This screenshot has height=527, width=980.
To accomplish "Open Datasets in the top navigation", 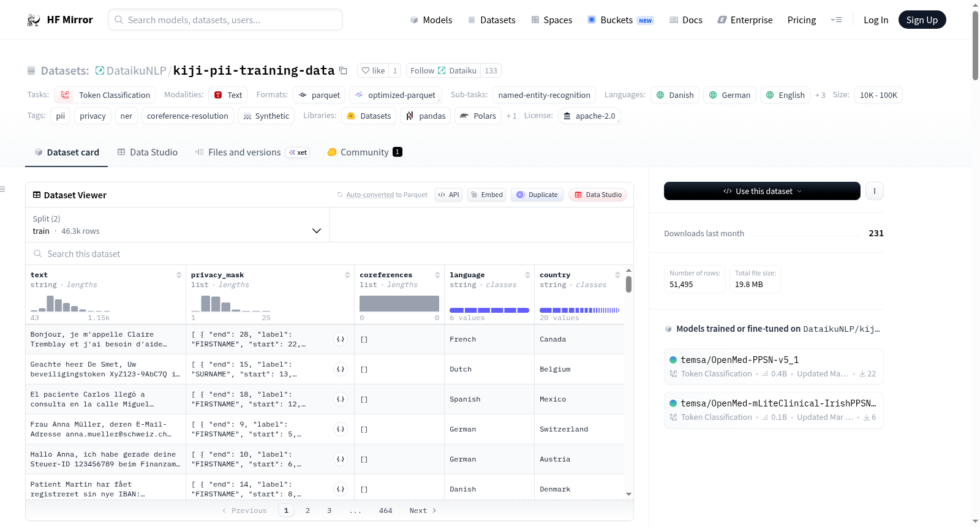I will pyautogui.click(x=491, y=20).
